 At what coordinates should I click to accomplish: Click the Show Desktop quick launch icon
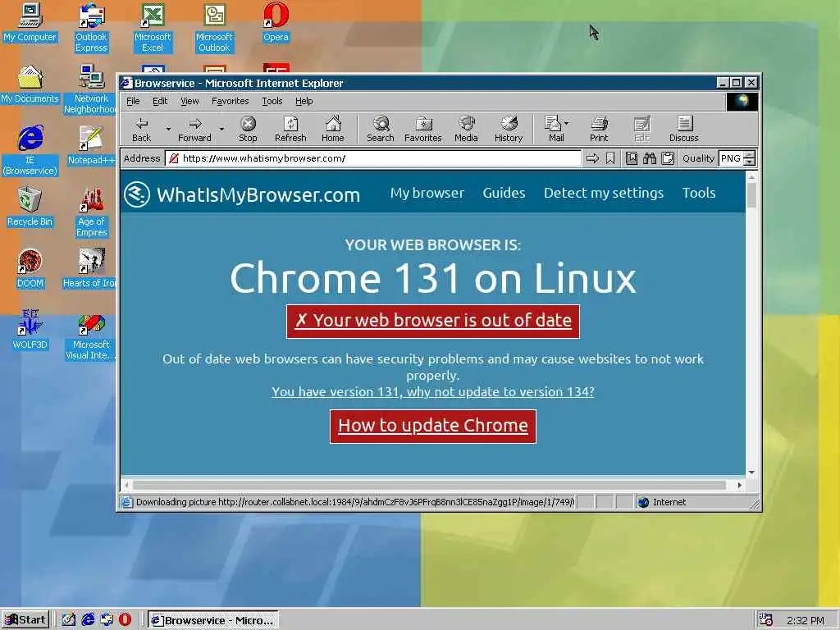(x=69, y=619)
